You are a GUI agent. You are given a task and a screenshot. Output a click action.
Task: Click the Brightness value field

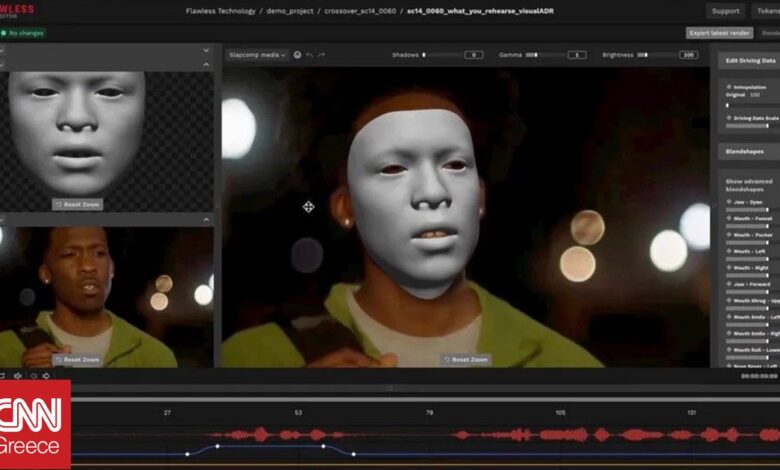point(688,55)
